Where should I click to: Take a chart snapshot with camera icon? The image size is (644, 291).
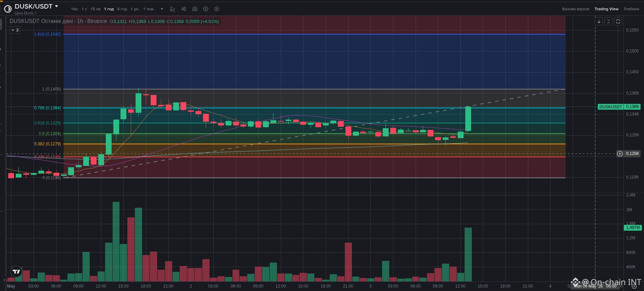(x=195, y=9)
